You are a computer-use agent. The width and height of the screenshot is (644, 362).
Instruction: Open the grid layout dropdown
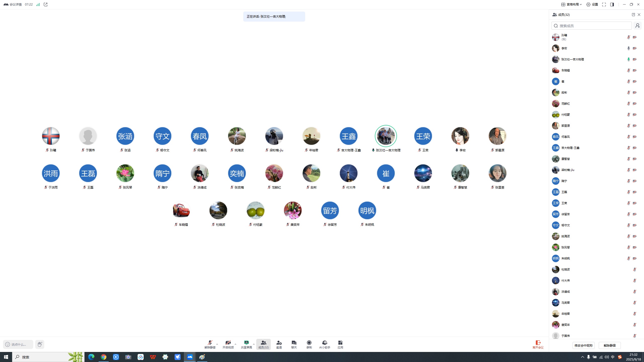pyautogui.click(x=572, y=4)
